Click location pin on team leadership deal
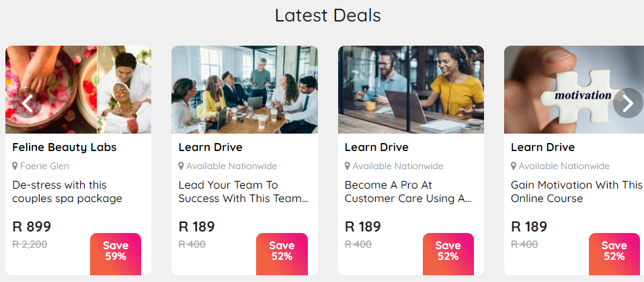 pos(181,167)
